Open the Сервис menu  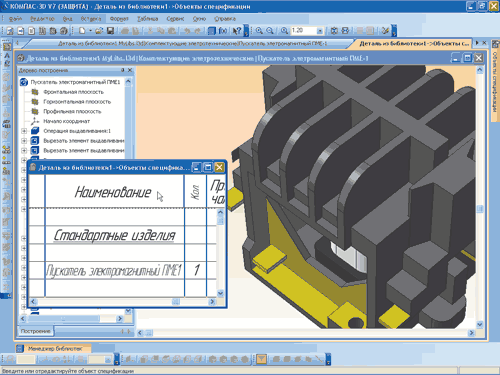click(x=175, y=19)
